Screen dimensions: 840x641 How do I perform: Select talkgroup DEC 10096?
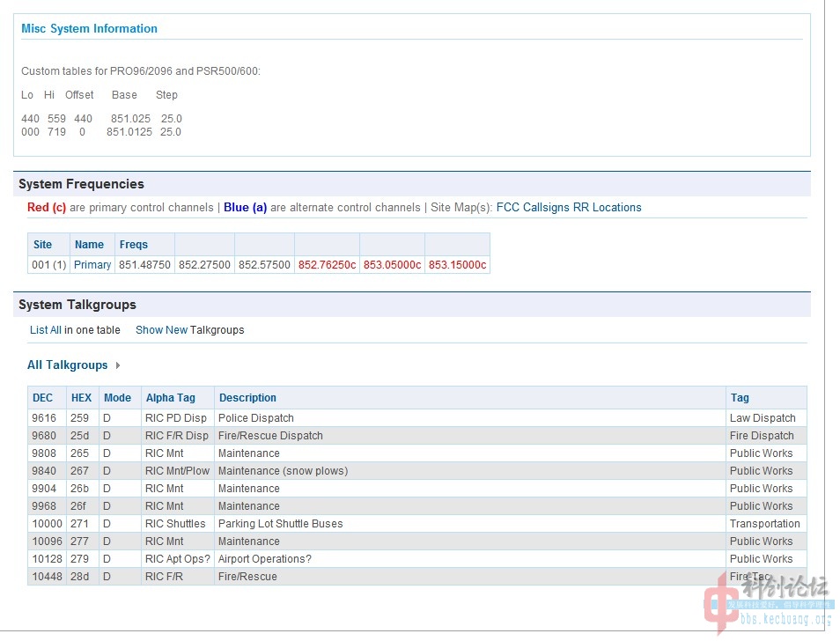point(48,542)
